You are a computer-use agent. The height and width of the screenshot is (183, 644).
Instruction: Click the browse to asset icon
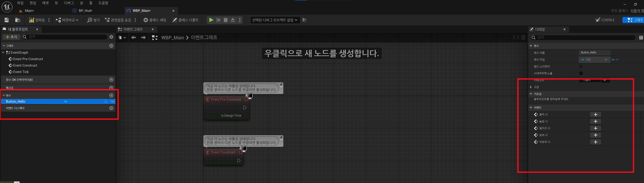point(17,20)
